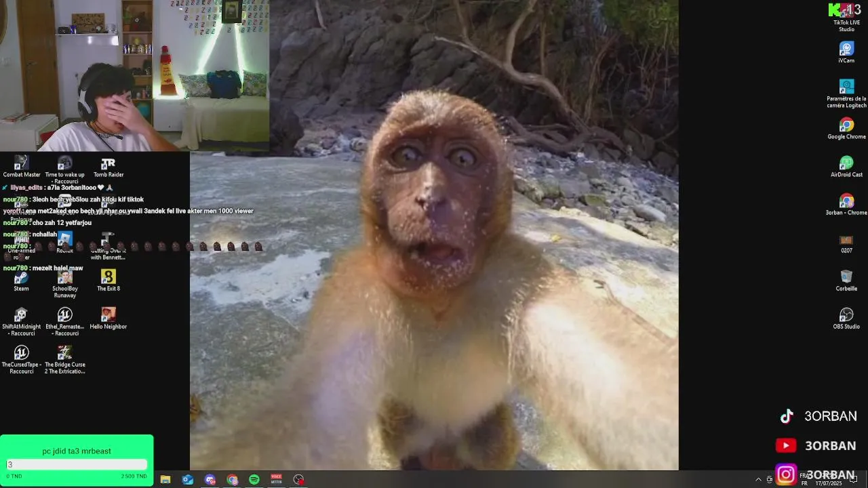
Task: Switch to Chrome in the taskbar
Action: pyautogui.click(x=233, y=479)
